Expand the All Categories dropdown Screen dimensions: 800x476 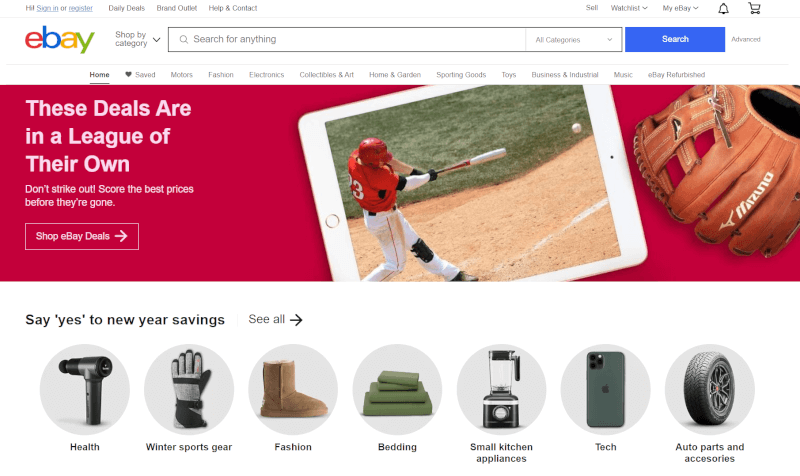[573, 40]
